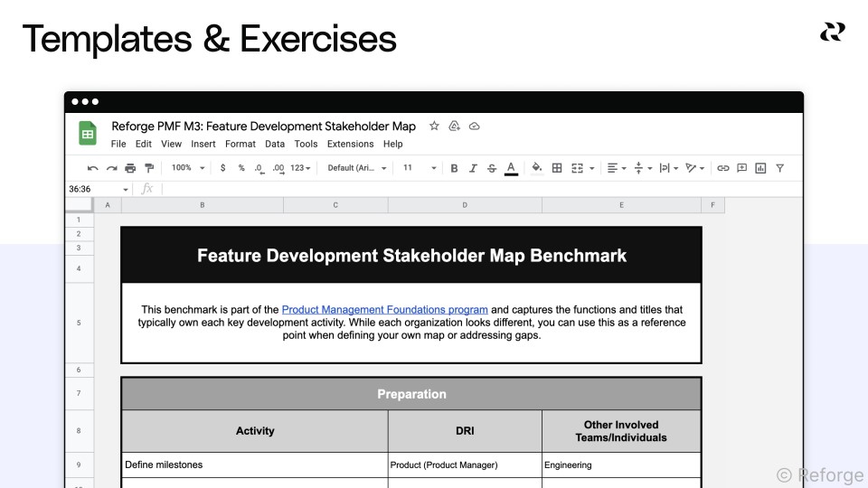Open the Tools menu

coord(306,144)
